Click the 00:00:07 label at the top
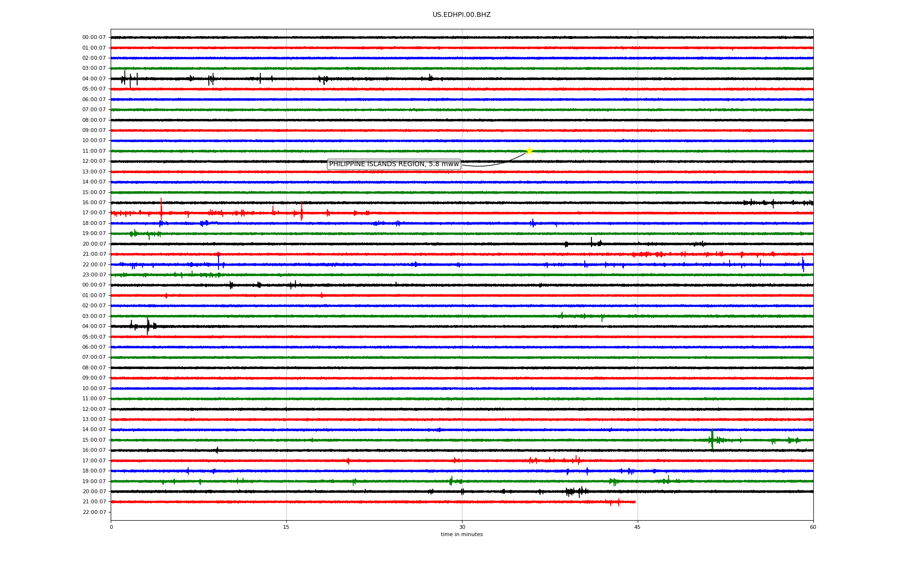Image resolution: width=924 pixels, height=578 pixels. pos(94,38)
